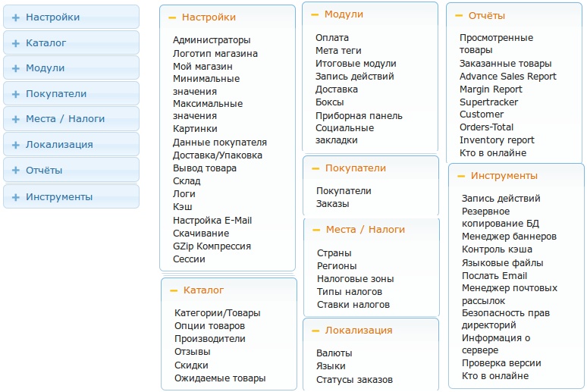Expand the Каталог sidebar plus icon
The width and height of the screenshot is (587, 392).
pos(15,43)
